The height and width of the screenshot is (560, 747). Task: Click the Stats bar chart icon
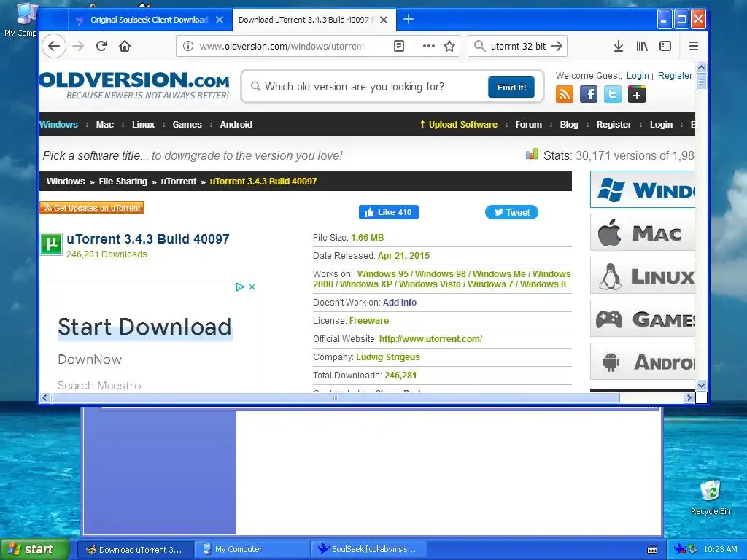[532, 155]
